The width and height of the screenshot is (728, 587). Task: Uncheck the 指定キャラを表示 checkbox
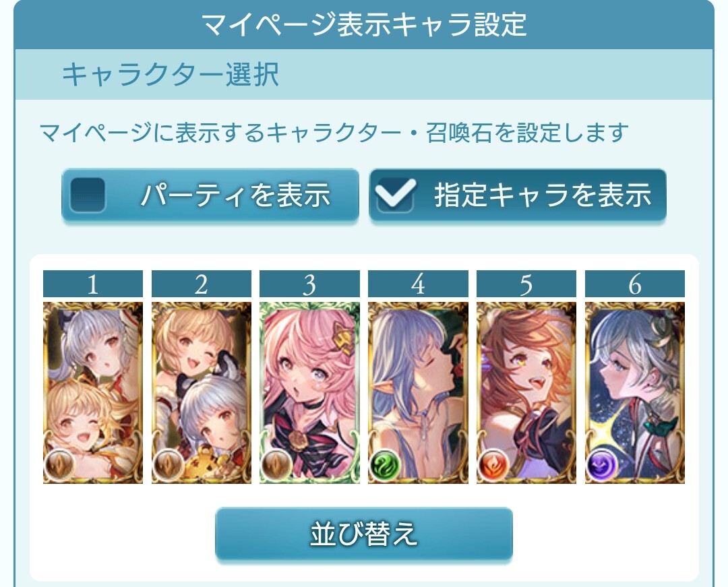tap(395, 195)
